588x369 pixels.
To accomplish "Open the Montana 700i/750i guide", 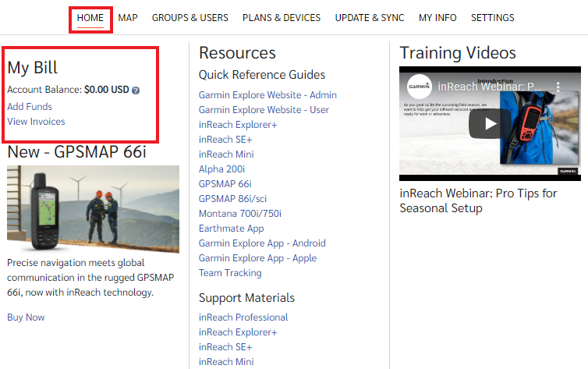I will (x=240, y=214).
